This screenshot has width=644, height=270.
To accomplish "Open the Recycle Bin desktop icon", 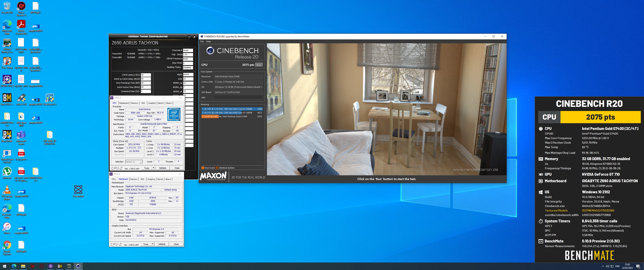I will click(x=7, y=7).
